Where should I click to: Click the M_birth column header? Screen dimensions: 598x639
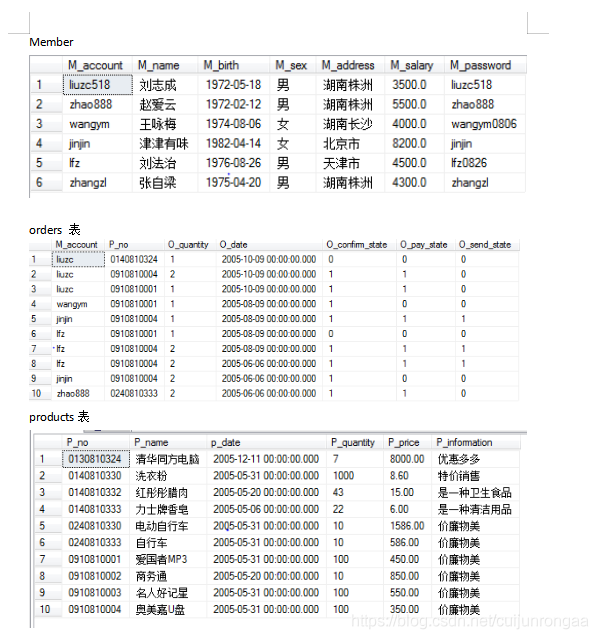(221, 65)
